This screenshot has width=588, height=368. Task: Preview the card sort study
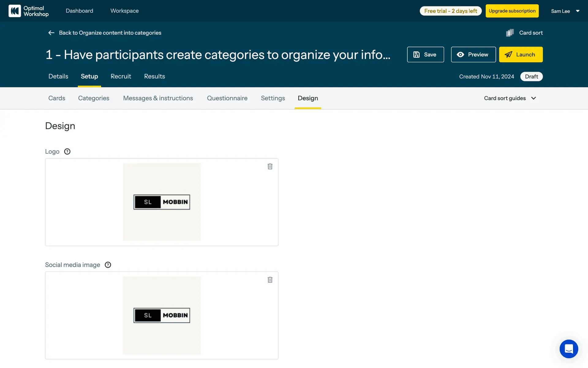473,55
